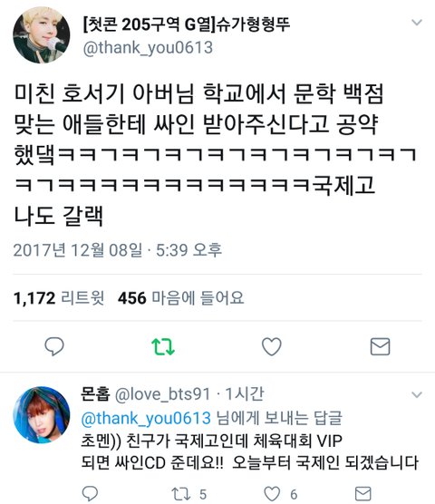Open the main tweet author's profile picture
Image resolution: width=435 pixels, height=504 pixels.
click(42, 35)
